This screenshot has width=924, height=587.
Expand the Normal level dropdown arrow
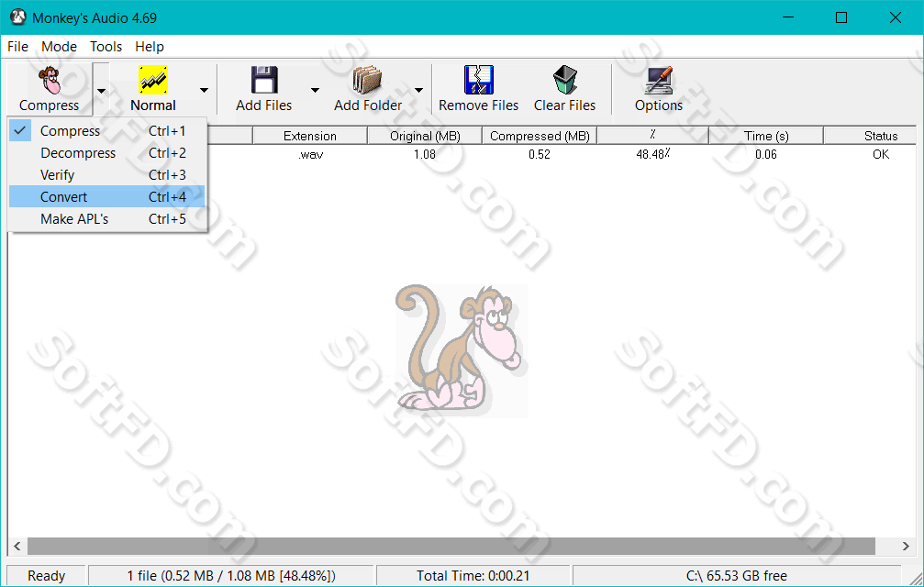pyautogui.click(x=204, y=90)
